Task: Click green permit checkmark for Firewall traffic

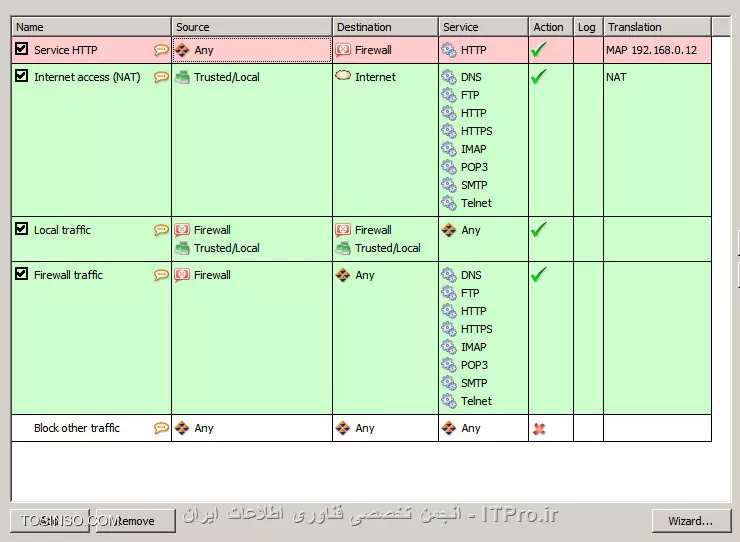Action: (x=538, y=274)
